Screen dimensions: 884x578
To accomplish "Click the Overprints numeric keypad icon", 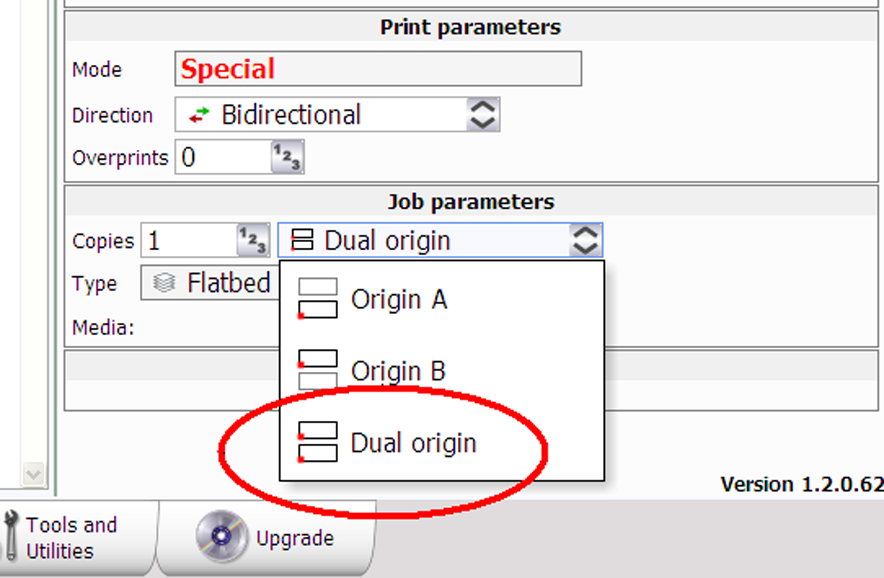I will point(287,157).
